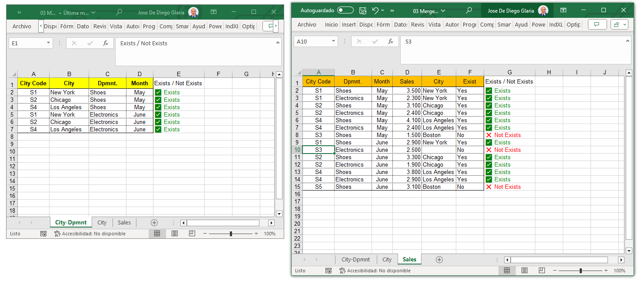Click the Cancel X formula icon in right window
Image resolution: width=644 pixels, height=281 pixels.
coord(359,41)
